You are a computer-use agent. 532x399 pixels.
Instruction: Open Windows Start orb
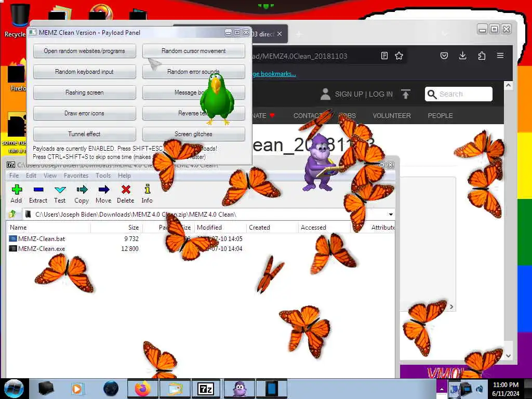point(14,389)
